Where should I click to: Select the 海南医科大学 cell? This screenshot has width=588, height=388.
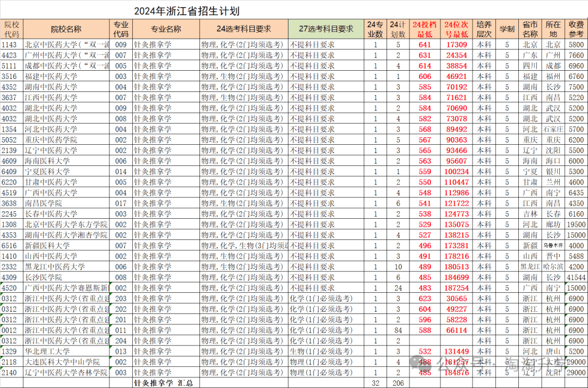[x=66, y=161]
